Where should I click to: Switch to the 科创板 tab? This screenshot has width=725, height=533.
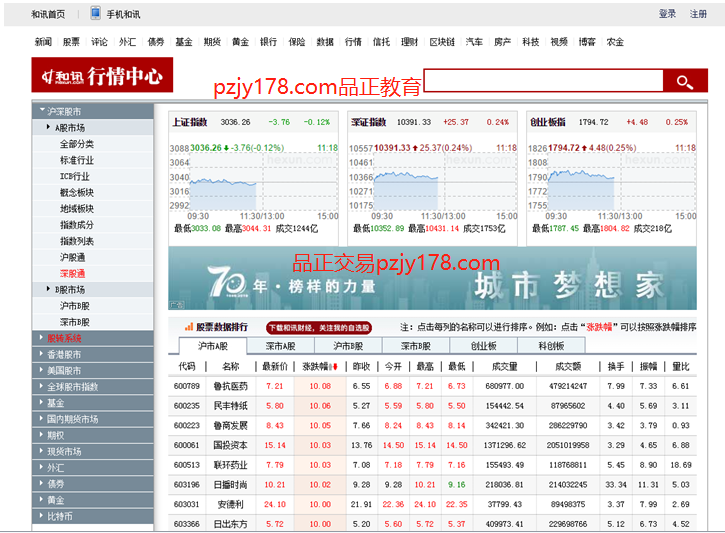click(551, 346)
